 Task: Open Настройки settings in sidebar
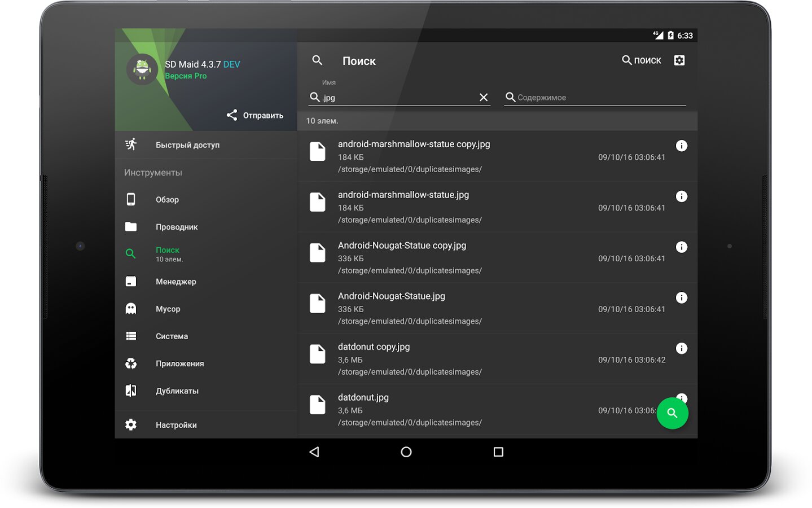176,425
